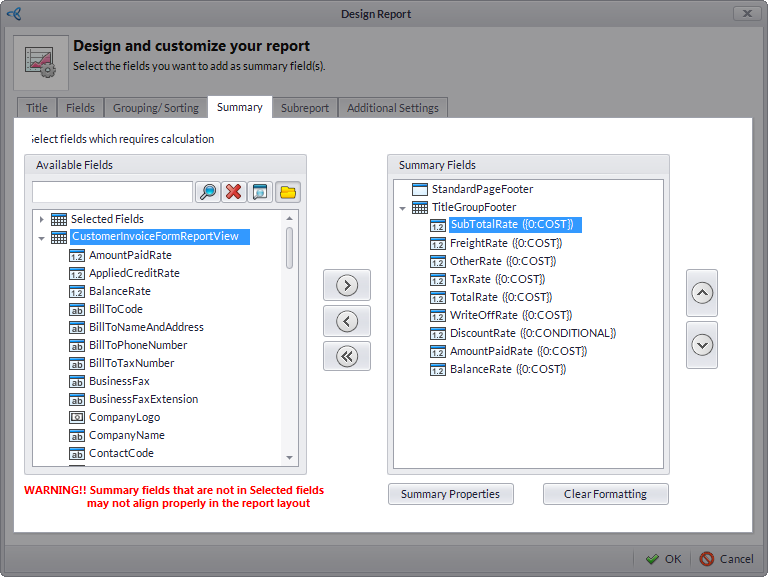768x577 pixels.
Task: Click the window view icon beside red X
Action: point(261,192)
